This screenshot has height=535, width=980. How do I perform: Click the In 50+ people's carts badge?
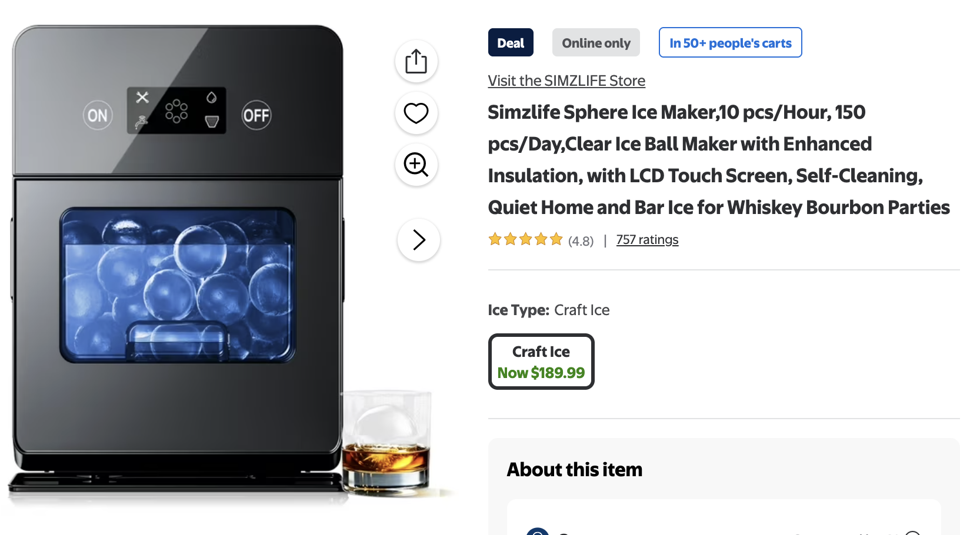pyautogui.click(x=730, y=43)
